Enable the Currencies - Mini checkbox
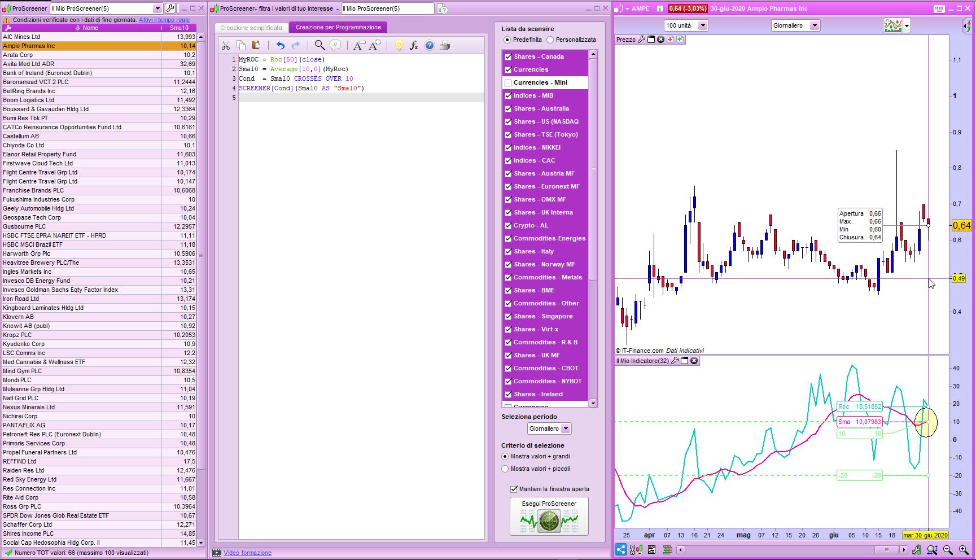Image resolution: width=976 pixels, height=560 pixels. [x=508, y=82]
